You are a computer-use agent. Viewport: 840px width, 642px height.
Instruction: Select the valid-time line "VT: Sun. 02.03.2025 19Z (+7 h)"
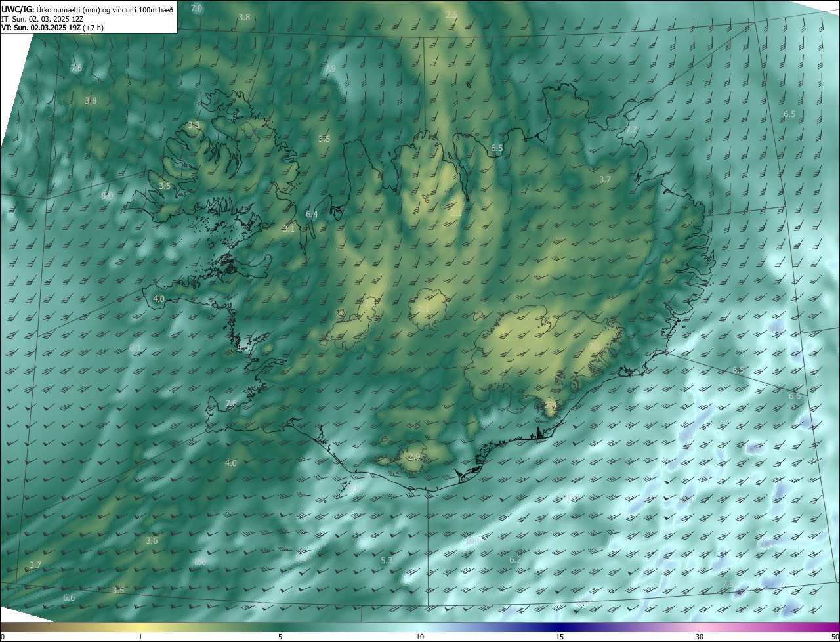(x=51, y=28)
